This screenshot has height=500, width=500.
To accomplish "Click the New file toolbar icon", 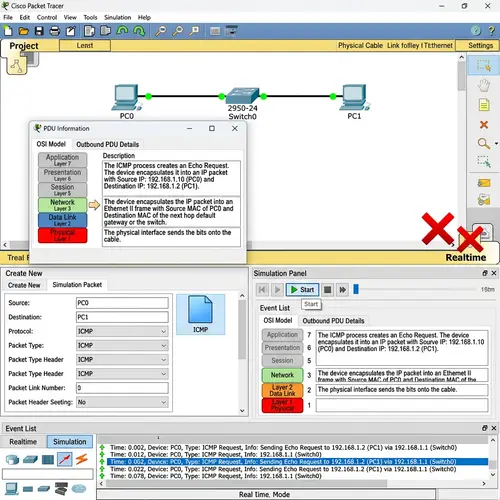I will [8, 31].
